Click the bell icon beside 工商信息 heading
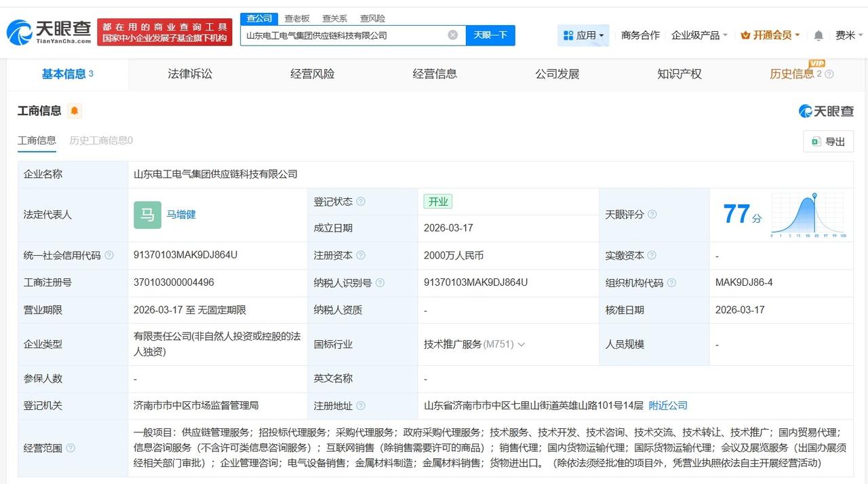This screenshot has width=868, height=484. [75, 110]
